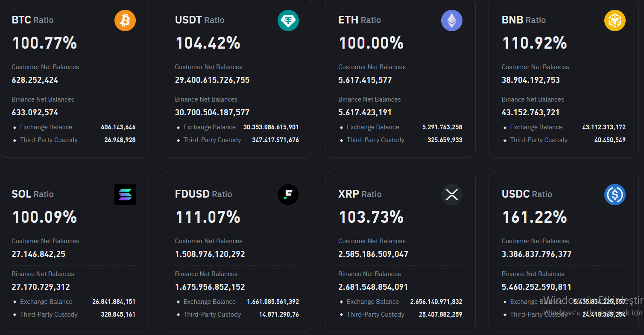
Task: Click the black FDUSD logo icon
Action: click(288, 195)
